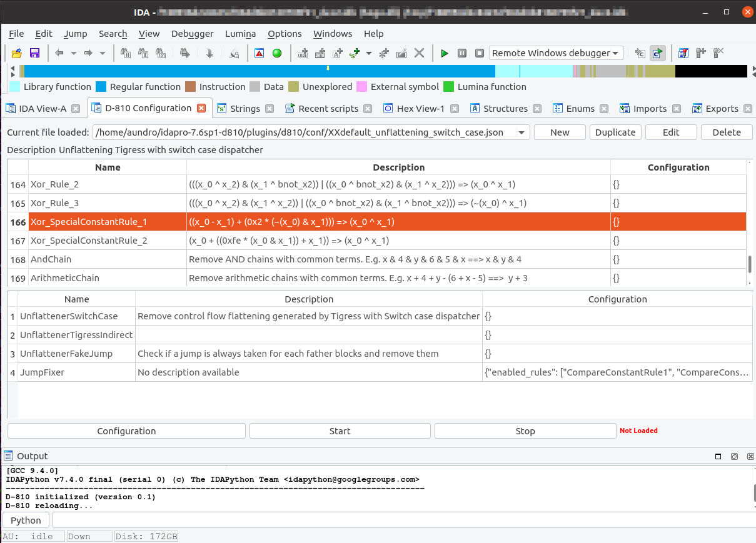Click the Python command input field

click(x=400, y=521)
